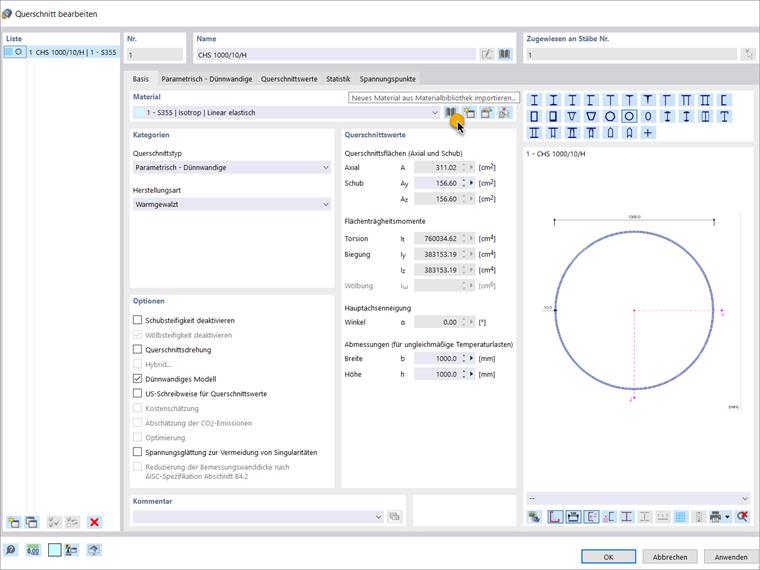This screenshot has height=570, width=760.
Task: Open dropdown below cross-section preview
Action: 638,499
